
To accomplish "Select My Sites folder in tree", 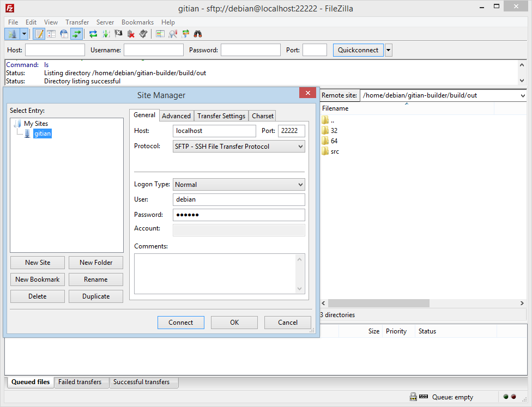I will tap(36, 124).
